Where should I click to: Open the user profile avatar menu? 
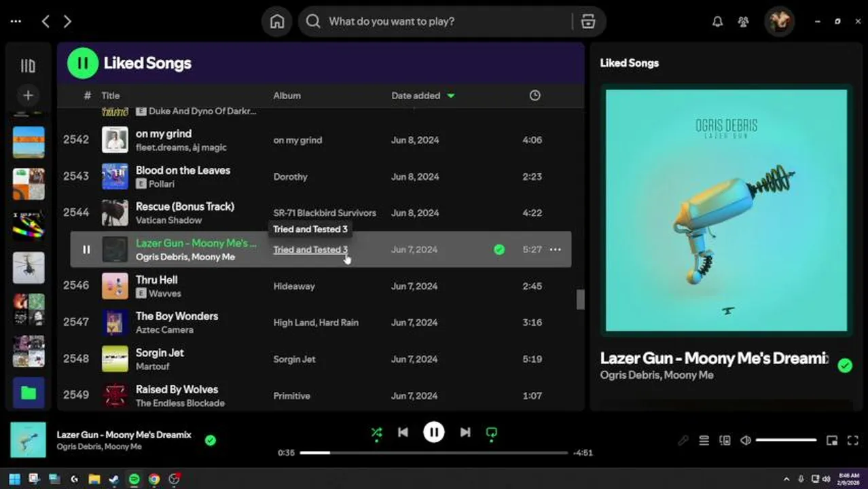779,22
